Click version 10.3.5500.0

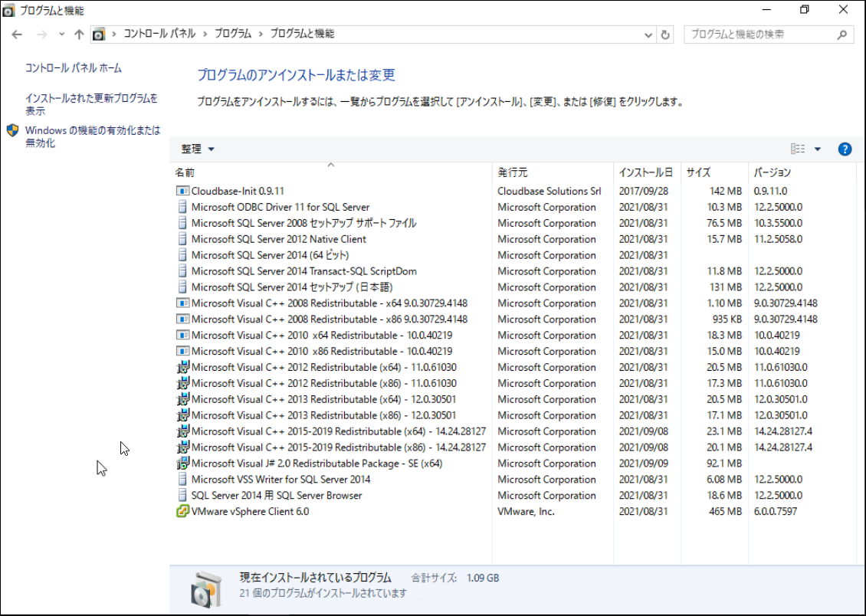pyautogui.click(x=778, y=223)
